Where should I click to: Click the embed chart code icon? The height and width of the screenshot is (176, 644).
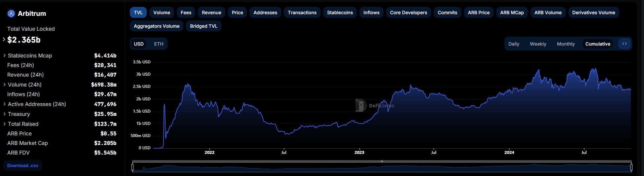coord(624,44)
